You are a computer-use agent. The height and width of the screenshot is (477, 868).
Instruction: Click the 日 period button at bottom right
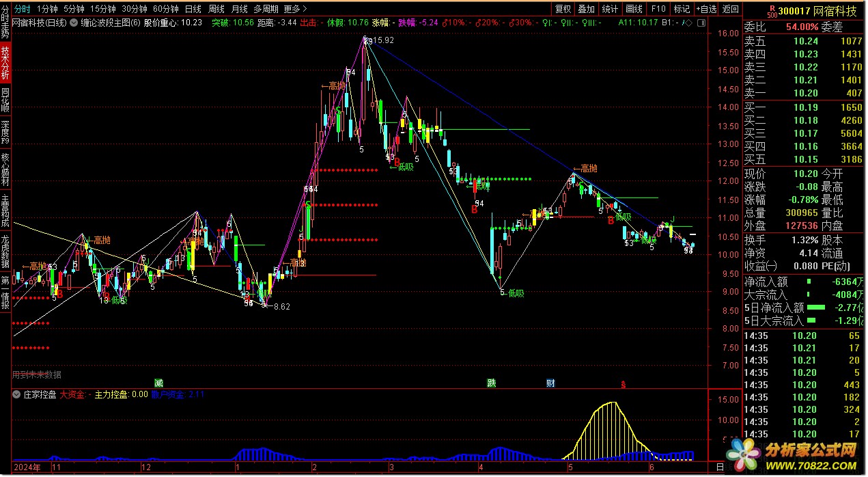coord(720,467)
